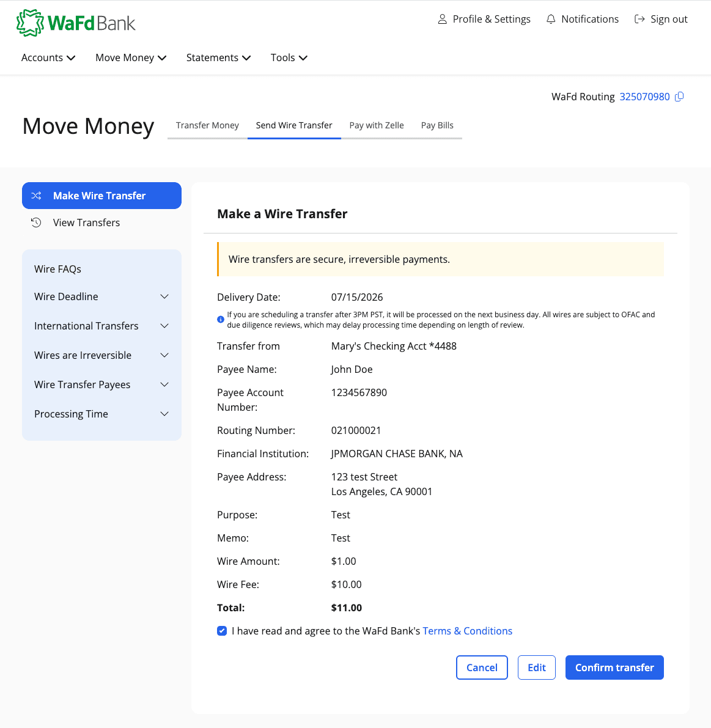
Task: Click the Sign out arrow icon
Action: pos(639,19)
